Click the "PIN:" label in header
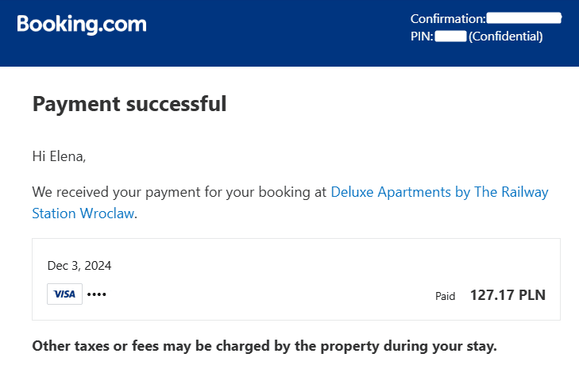 tap(422, 36)
